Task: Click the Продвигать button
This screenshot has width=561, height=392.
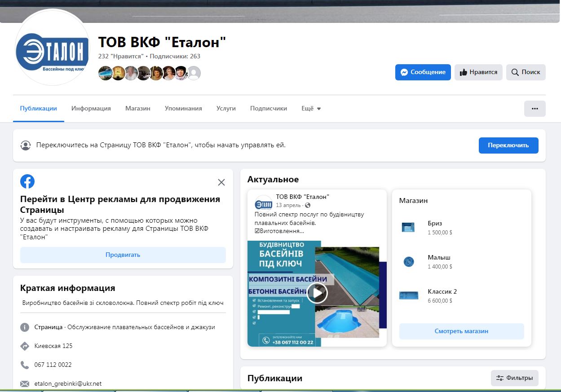Action: tap(123, 255)
